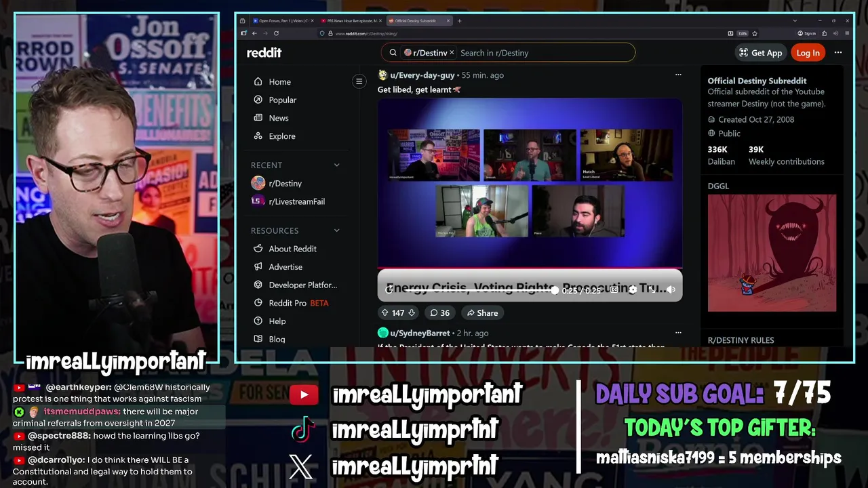Toggle closed captions on the video

pyautogui.click(x=614, y=289)
